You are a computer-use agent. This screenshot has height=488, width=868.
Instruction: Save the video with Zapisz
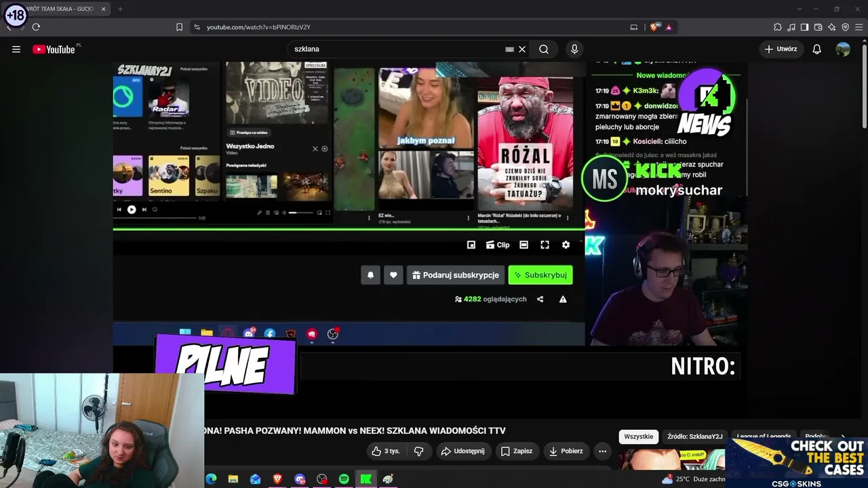(517, 451)
